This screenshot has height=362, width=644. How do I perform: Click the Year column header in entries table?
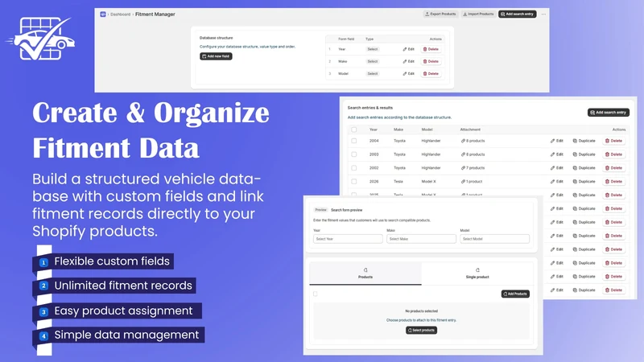(x=373, y=130)
